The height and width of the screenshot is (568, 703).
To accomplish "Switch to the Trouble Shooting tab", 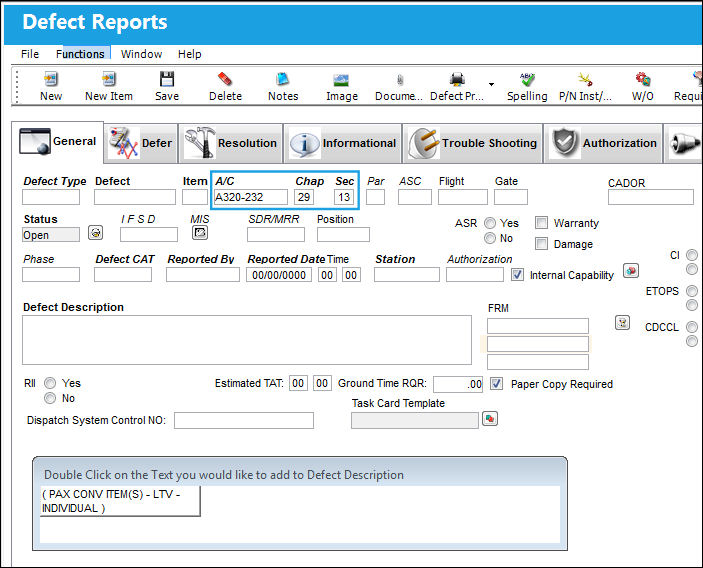I will 473,143.
